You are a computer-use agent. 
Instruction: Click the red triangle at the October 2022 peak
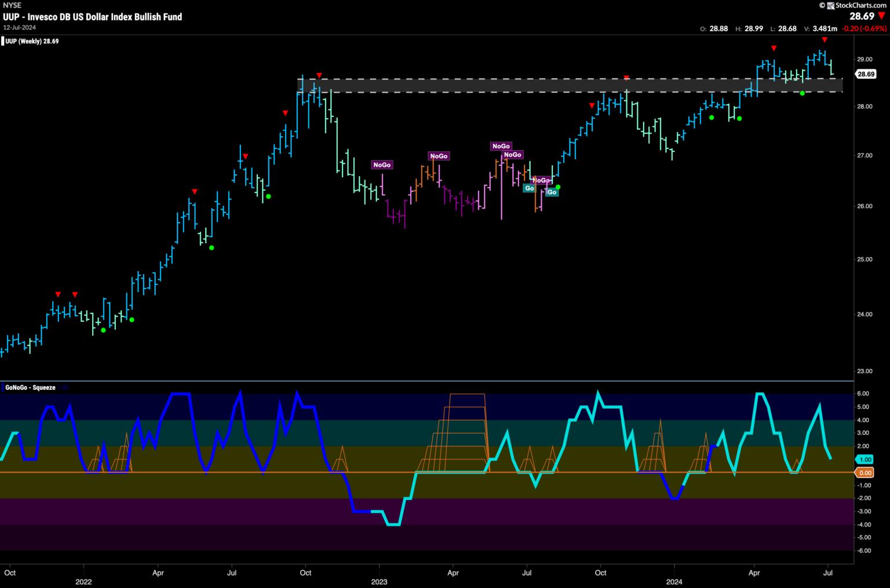319,76
